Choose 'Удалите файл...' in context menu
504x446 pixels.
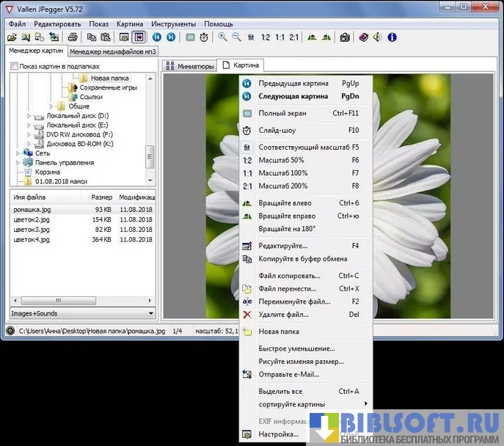coord(283,315)
